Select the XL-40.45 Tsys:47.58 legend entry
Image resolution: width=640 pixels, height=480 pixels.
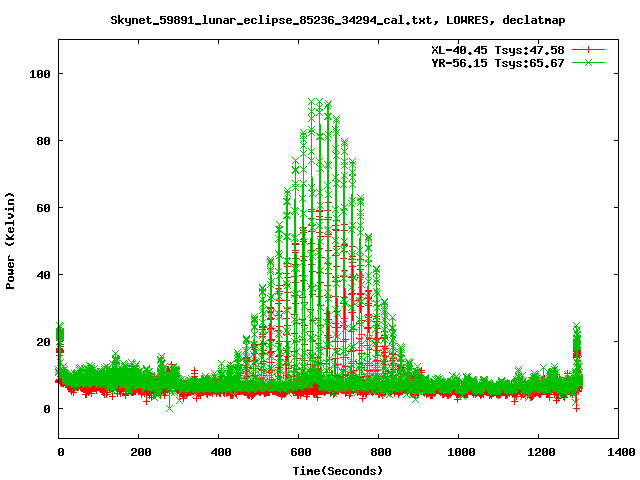(x=498, y=50)
